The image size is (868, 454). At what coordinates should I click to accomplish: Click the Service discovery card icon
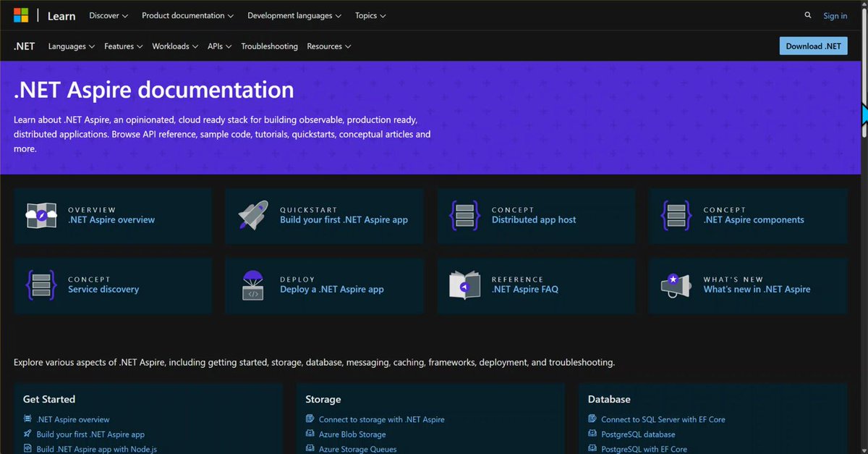[x=41, y=285]
